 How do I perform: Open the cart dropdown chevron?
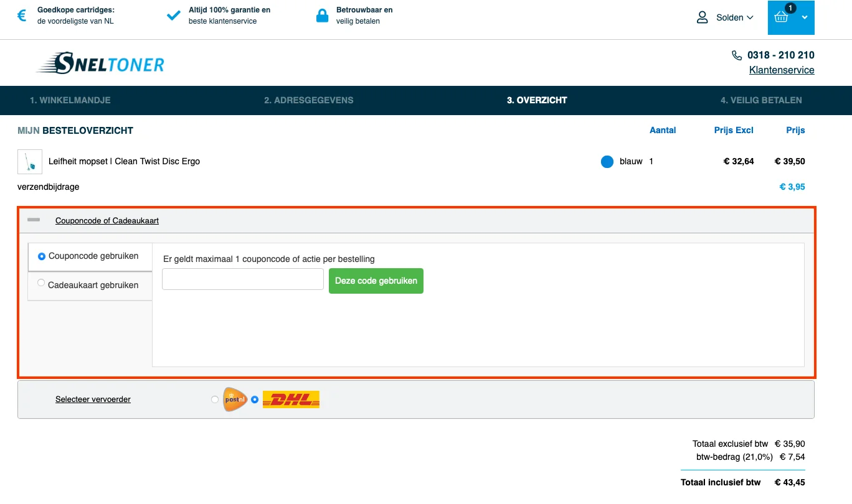pos(805,17)
